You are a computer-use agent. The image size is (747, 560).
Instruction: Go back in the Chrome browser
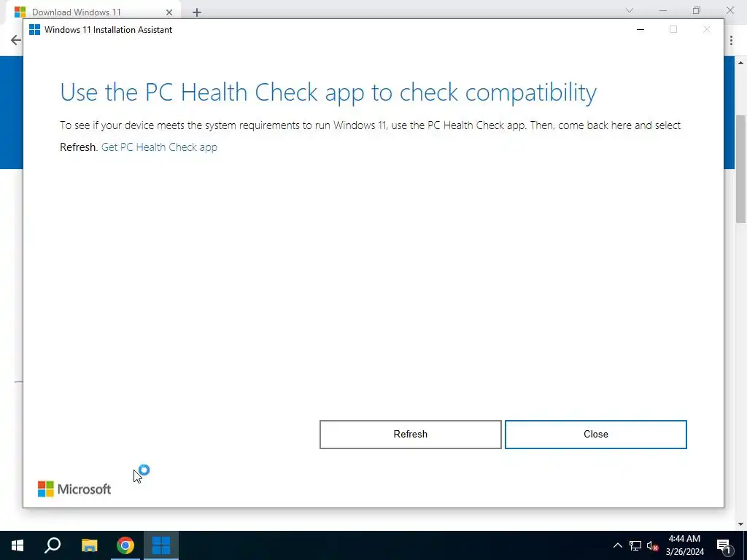16,40
